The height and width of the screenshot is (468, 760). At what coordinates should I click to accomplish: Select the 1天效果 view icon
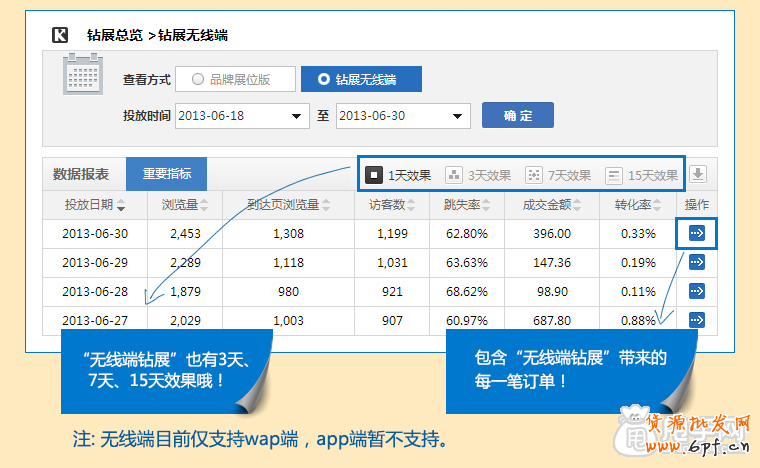(374, 175)
